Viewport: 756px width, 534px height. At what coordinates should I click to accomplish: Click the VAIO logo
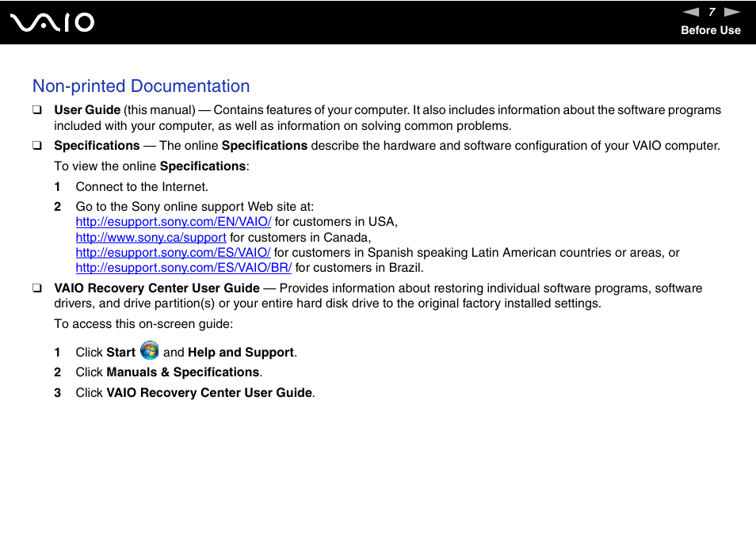point(52,23)
